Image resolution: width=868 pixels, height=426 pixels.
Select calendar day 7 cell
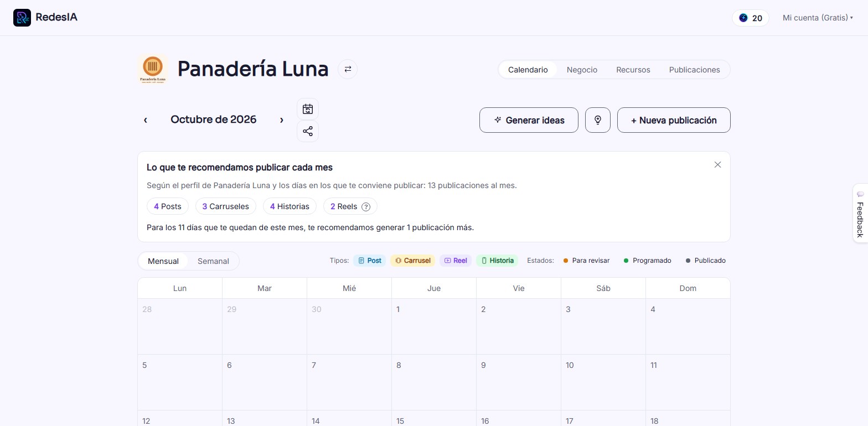(x=349, y=382)
